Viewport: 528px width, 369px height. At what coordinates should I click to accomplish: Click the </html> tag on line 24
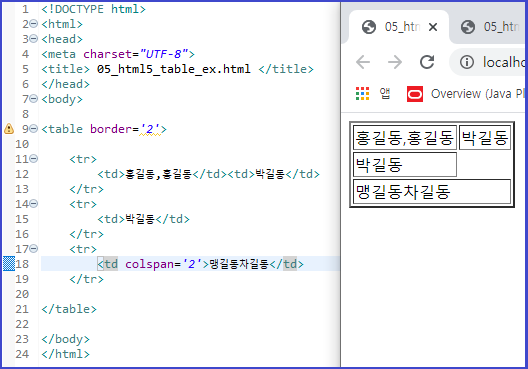(65, 354)
